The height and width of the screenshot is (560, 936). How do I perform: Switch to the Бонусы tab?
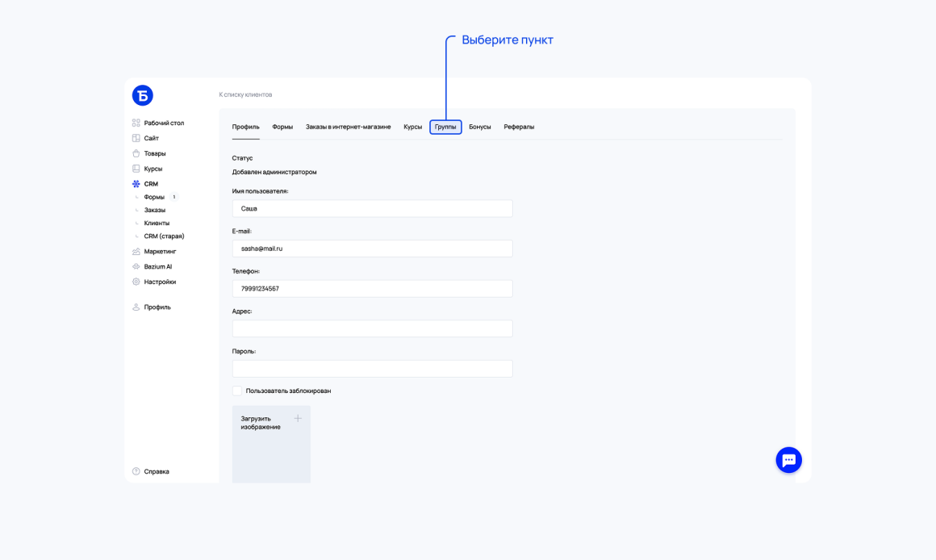pyautogui.click(x=480, y=127)
